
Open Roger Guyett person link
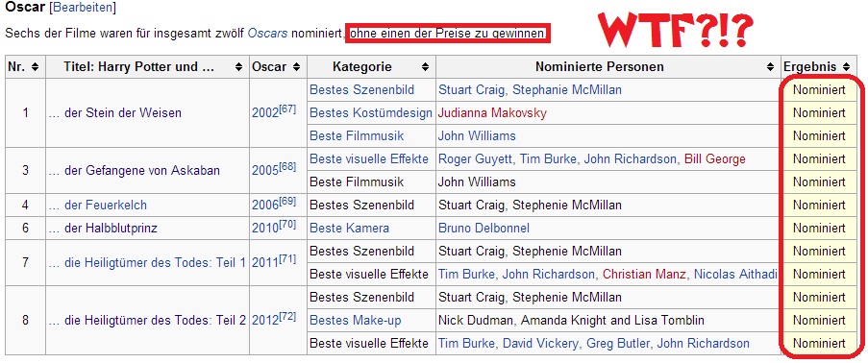(475, 159)
